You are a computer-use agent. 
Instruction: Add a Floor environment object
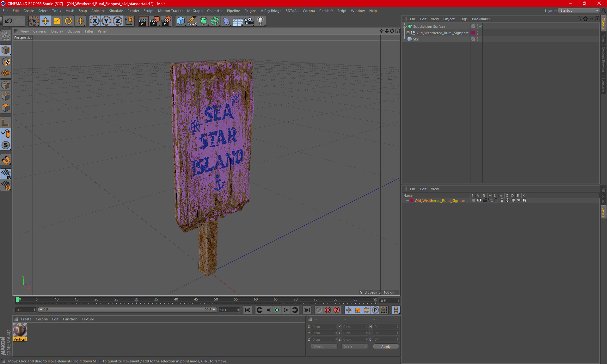pyautogui.click(x=238, y=21)
